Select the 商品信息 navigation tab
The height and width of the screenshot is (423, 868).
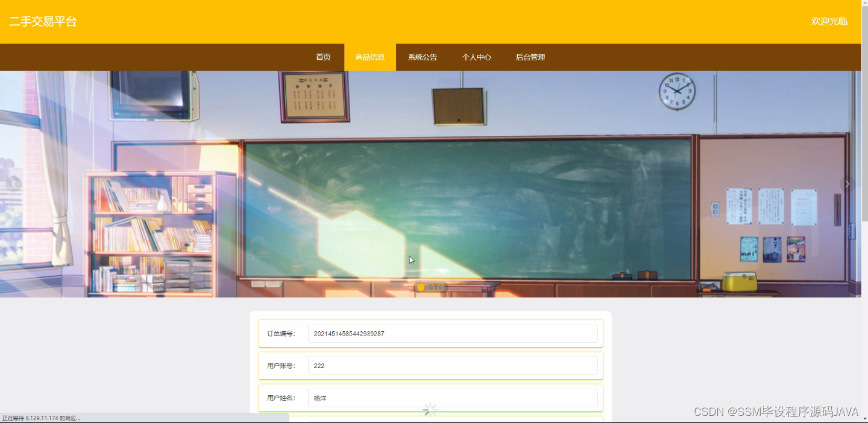[370, 57]
